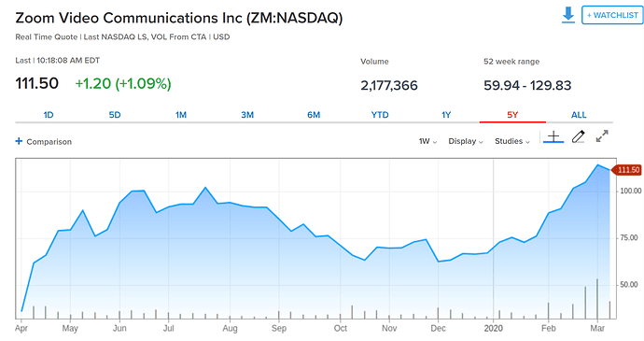This screenshot has width=644, height=341.
Task: Click the tallest volume bar near Mar
Action: click(x=597, y=299)
